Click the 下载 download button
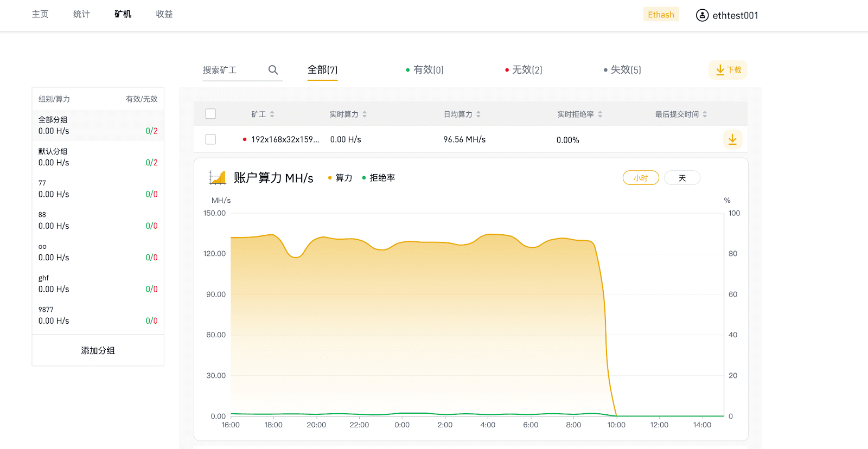The image size is (868, 449). pos(728,70)
